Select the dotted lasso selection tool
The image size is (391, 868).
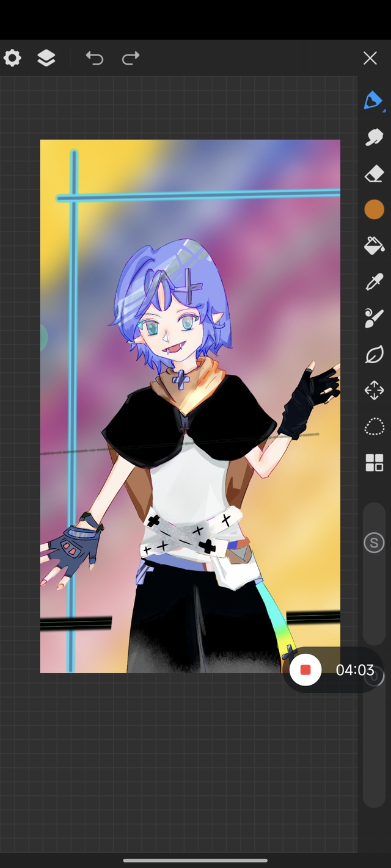tap(374, 427)
